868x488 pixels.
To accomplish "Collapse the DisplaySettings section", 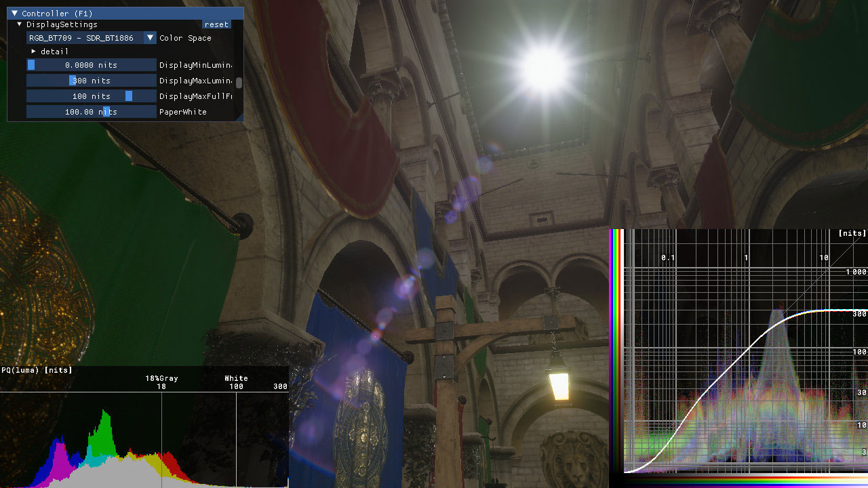I will pos(20,24).
